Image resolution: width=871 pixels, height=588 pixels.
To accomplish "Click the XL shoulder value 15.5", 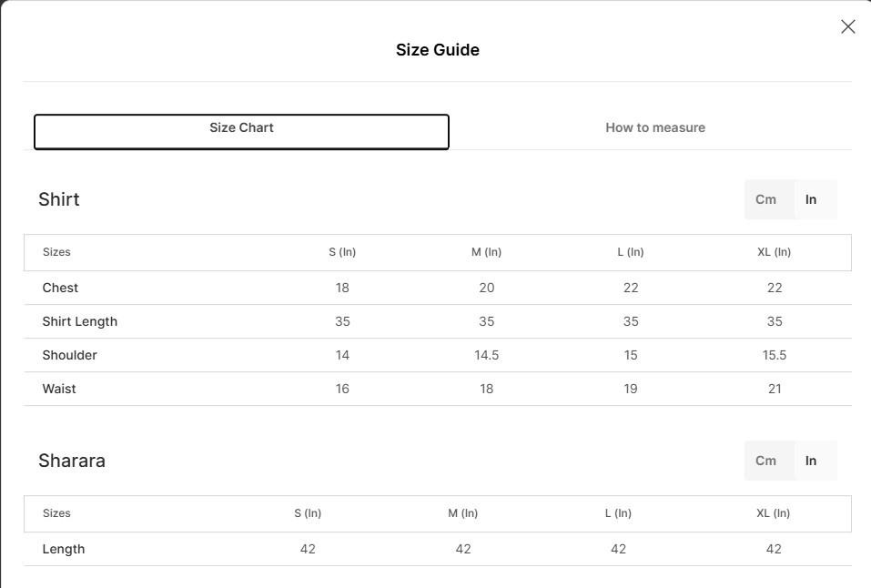I will pyautogui.click(x=774, y=355).
